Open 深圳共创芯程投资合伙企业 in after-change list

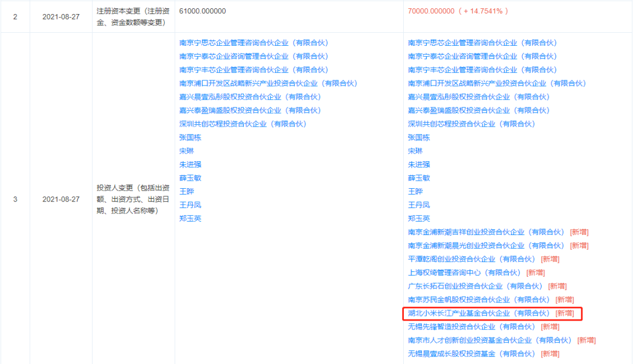coord(471,124)
